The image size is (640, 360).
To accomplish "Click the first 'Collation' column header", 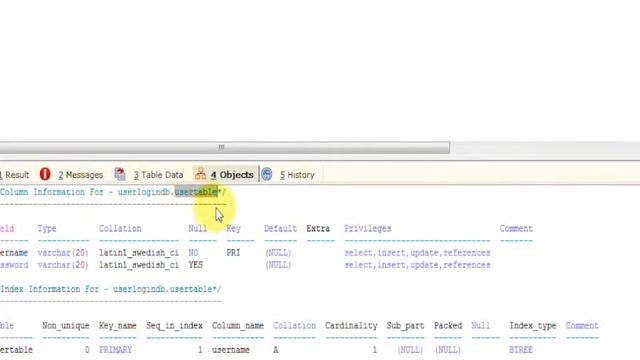I will [x=120, y=229].
